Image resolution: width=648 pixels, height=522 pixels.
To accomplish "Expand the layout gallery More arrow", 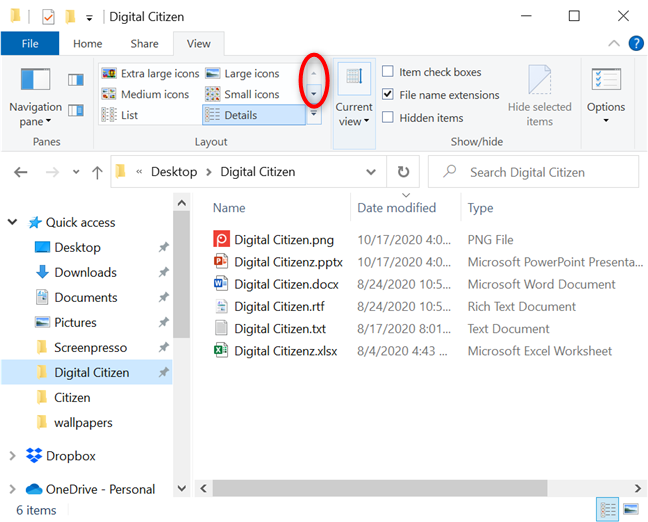I will (314, 113).
